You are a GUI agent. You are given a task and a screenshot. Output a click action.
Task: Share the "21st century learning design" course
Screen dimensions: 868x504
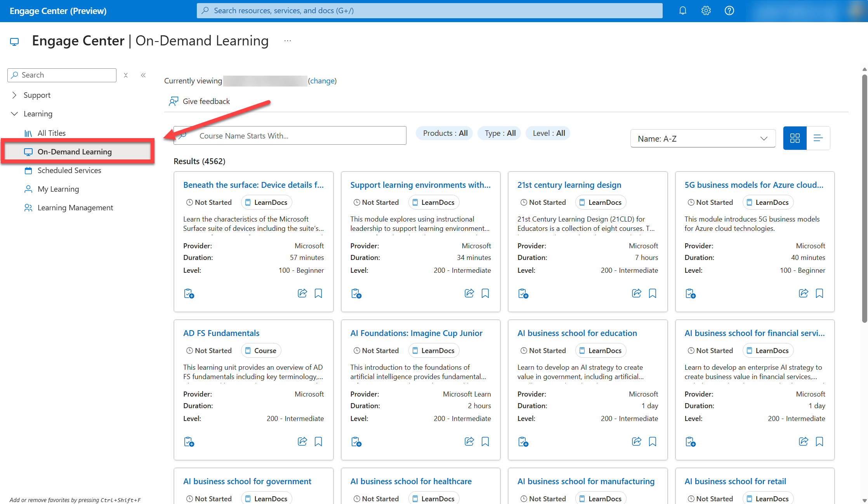point(636,293)
